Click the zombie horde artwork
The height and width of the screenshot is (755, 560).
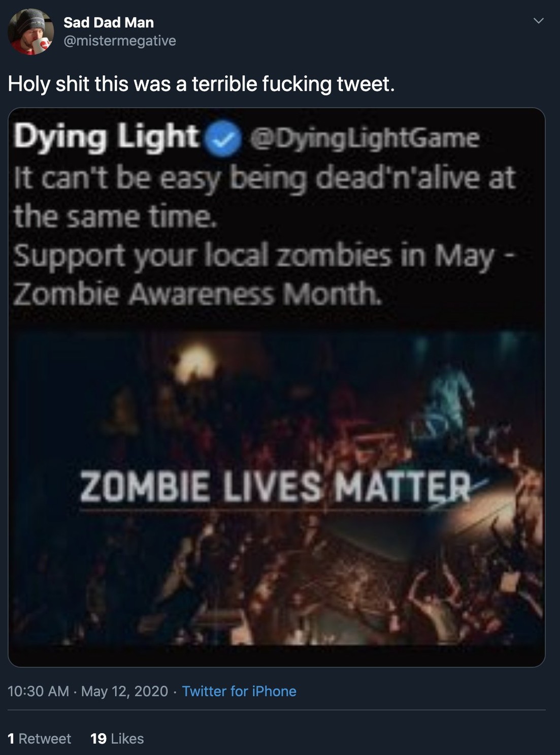click(277, 489)
